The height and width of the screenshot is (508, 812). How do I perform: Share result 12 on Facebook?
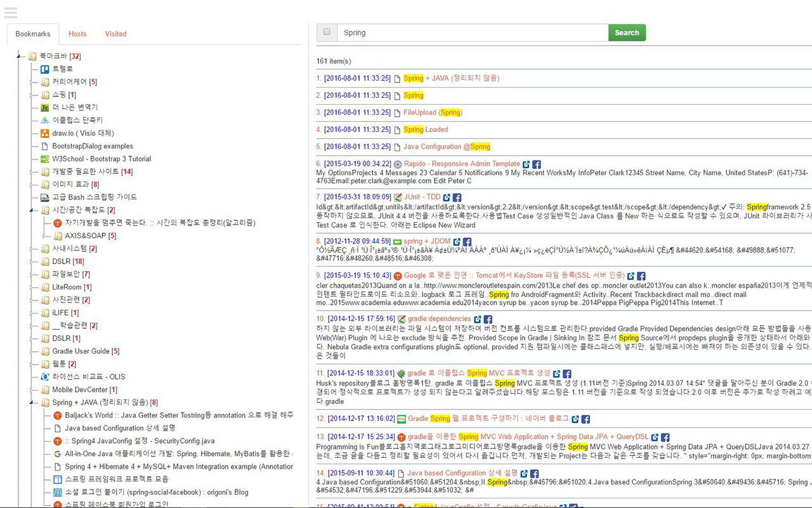[586, 419]
